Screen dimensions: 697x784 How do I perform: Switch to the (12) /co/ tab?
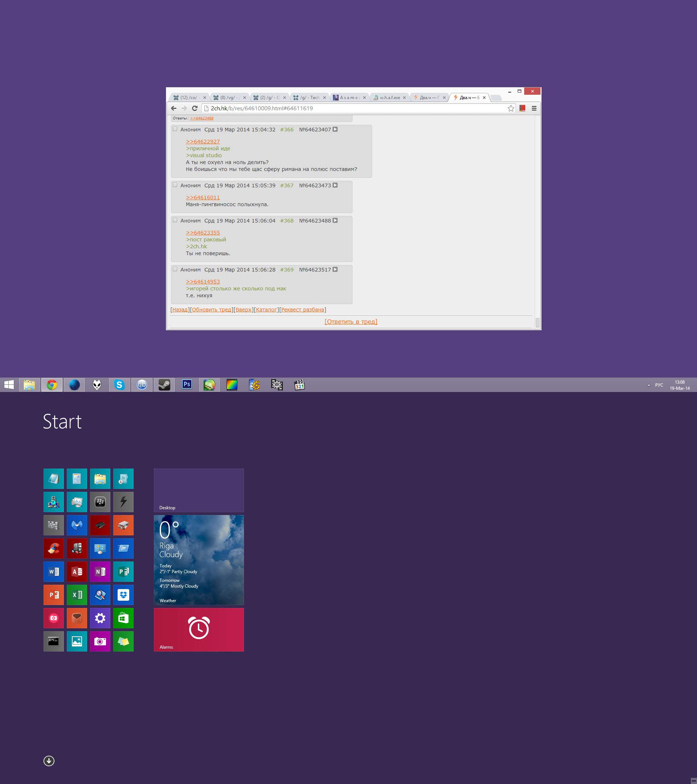pyautogui.click(x=188, y=98)
